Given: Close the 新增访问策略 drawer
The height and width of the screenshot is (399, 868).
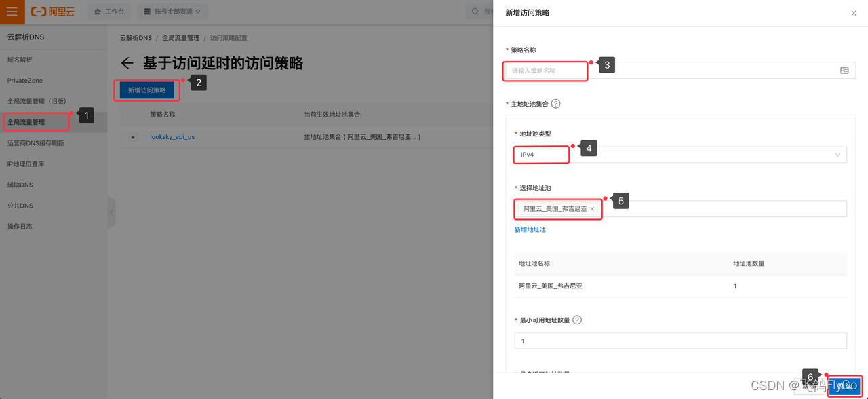Looking at the screenshot, I should click(x=854, y=13).
